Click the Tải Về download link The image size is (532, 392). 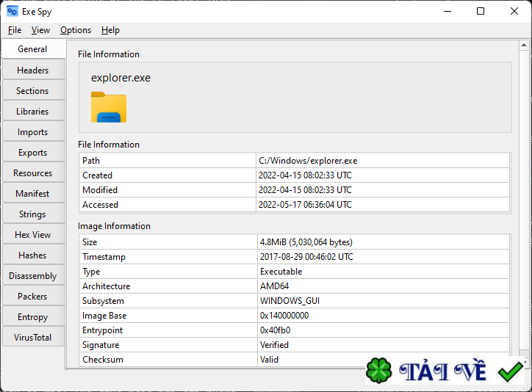point(443,372)
